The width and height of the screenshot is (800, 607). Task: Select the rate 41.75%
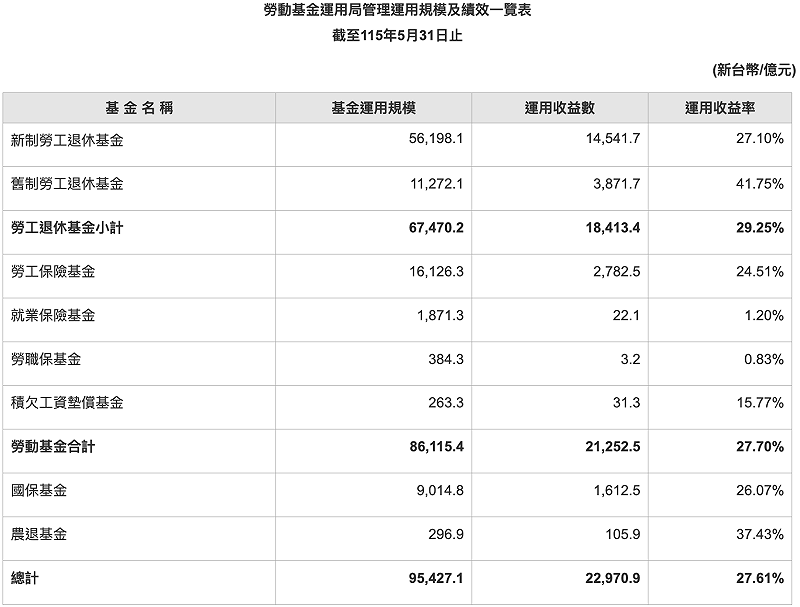(x=760, y=184)
